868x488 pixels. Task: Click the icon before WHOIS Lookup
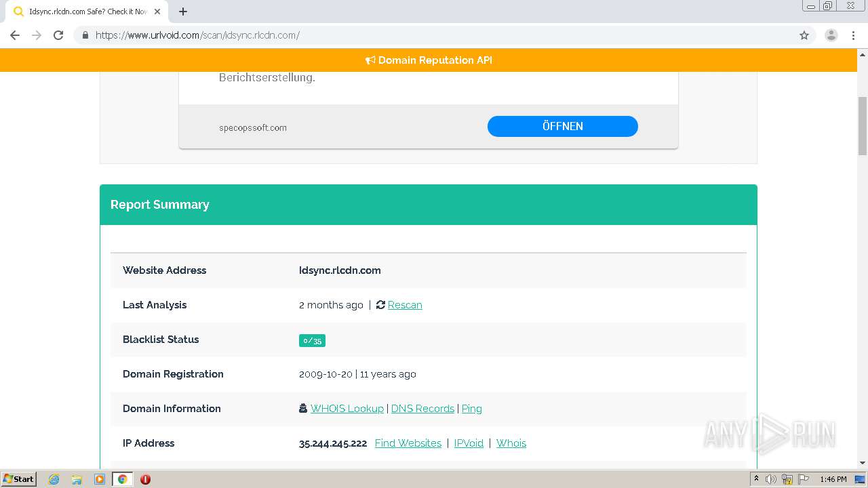tap(303, 409)
